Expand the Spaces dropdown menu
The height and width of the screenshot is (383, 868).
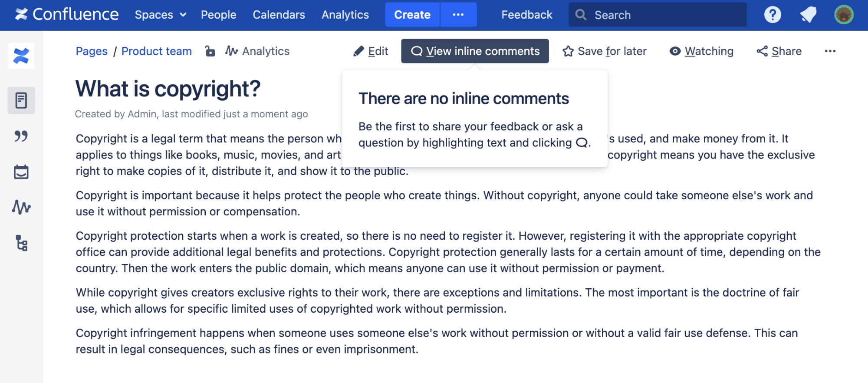point(161,15)
